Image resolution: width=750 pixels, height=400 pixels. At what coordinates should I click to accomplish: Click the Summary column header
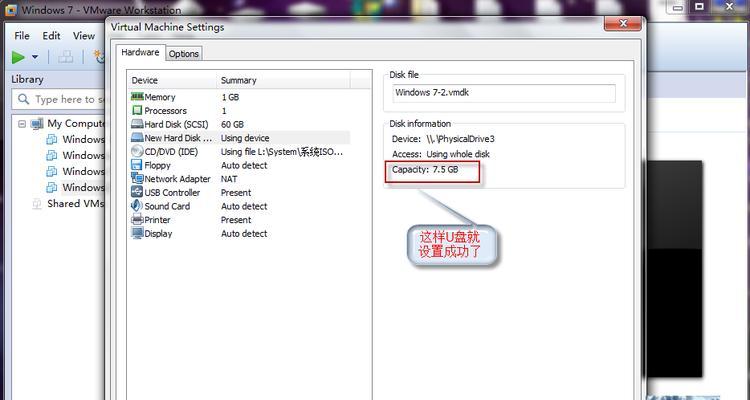tap(284, 80)
